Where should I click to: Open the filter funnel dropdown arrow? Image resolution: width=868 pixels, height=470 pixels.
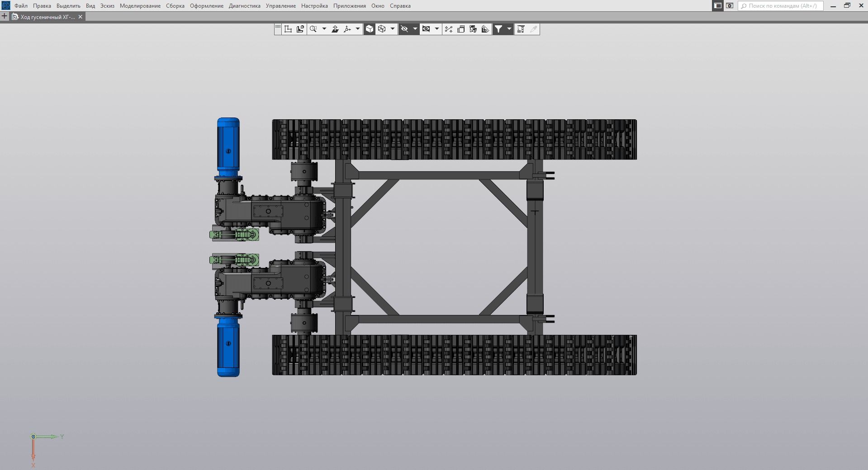(x=509, y=29)
